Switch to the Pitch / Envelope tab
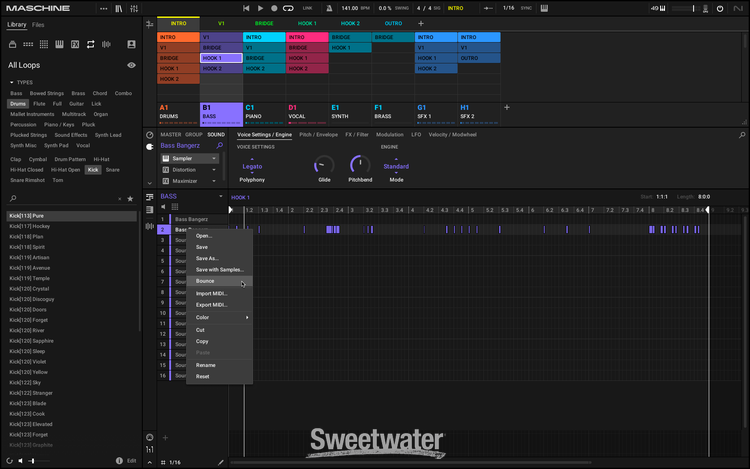 click(318, 134)
